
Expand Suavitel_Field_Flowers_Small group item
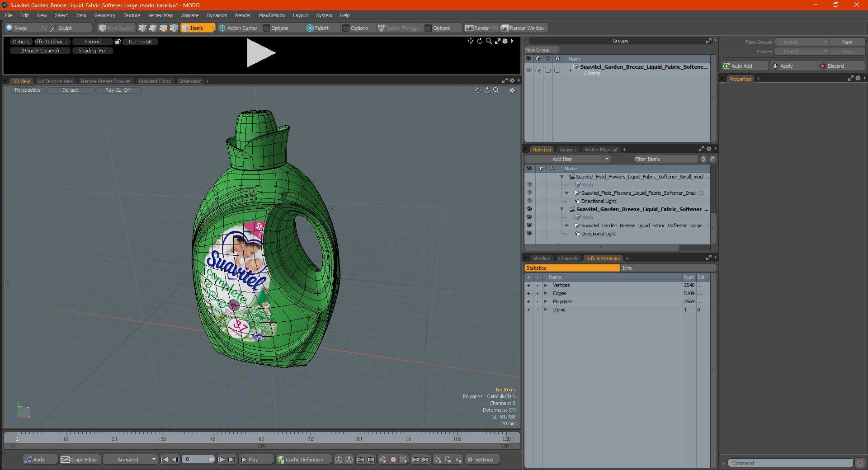(x=567, y=193)
